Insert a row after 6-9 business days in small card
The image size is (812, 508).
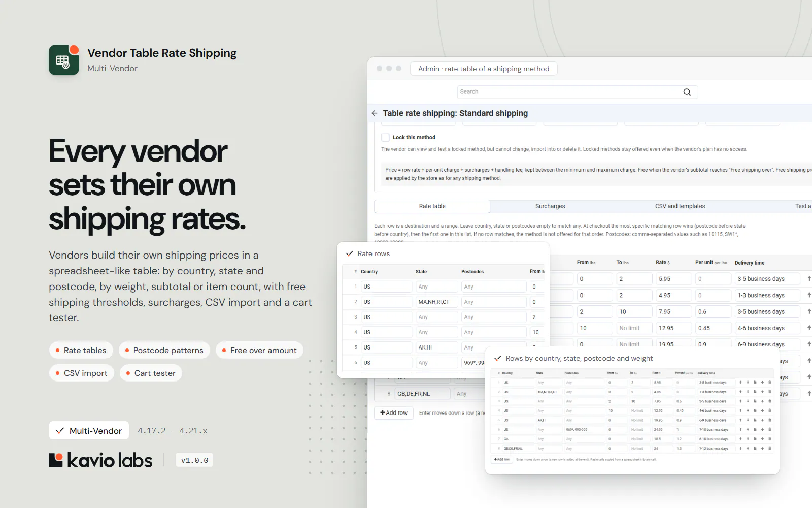click(762, 420)
